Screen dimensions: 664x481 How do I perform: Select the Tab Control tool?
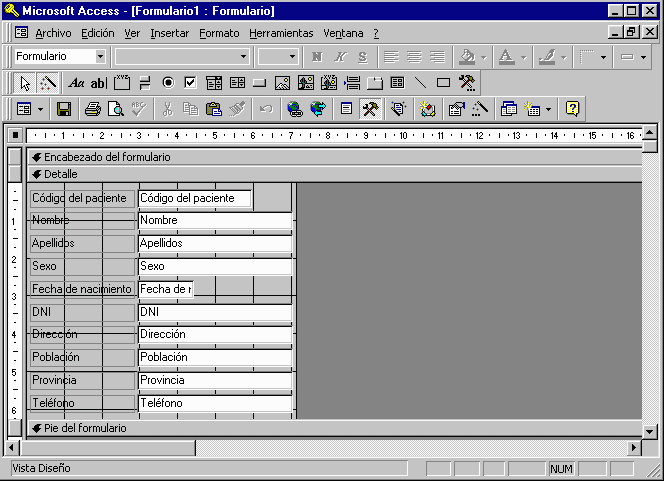tap(375, 83)
